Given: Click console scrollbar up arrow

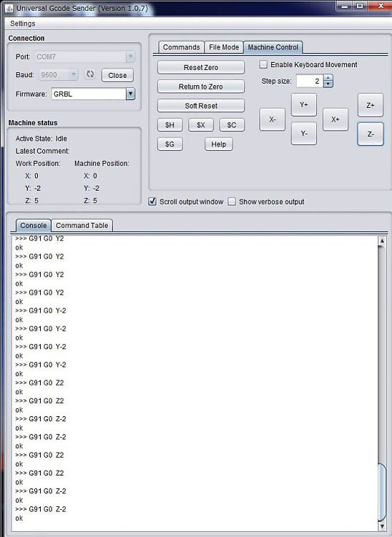Looking at the screenshot, I should (382, 241).
